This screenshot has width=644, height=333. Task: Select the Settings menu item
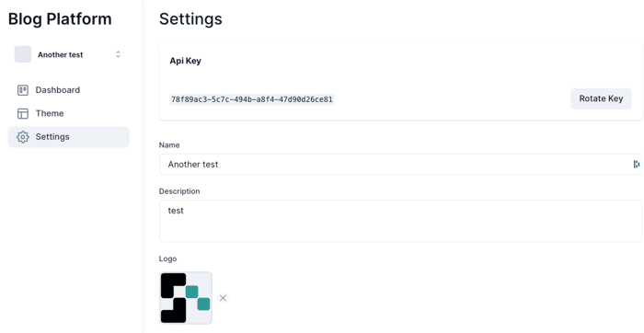[69, 137]
